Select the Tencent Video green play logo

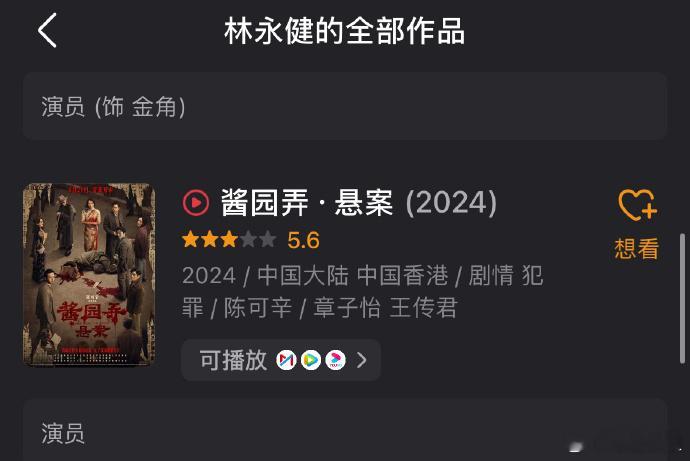point(311,360)
